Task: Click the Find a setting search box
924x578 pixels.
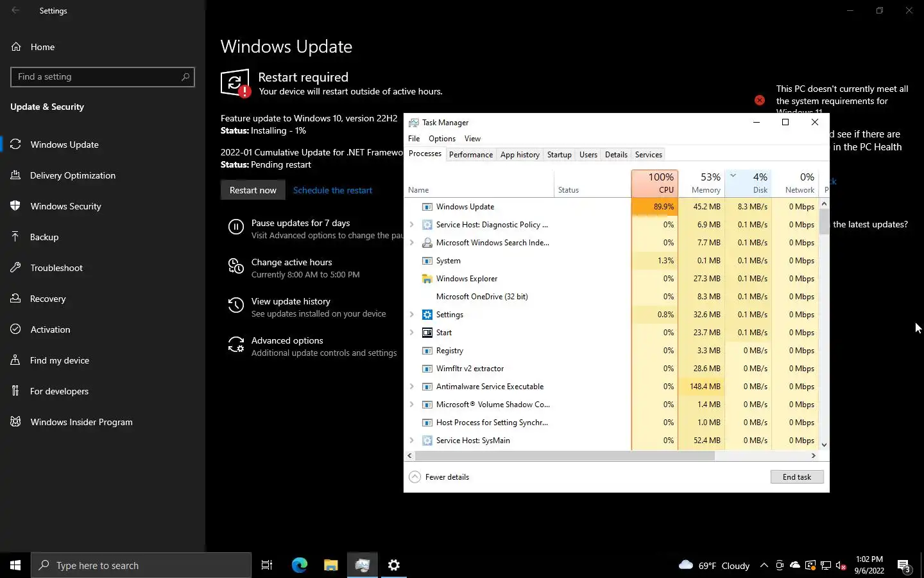Action: pos(103,77)
